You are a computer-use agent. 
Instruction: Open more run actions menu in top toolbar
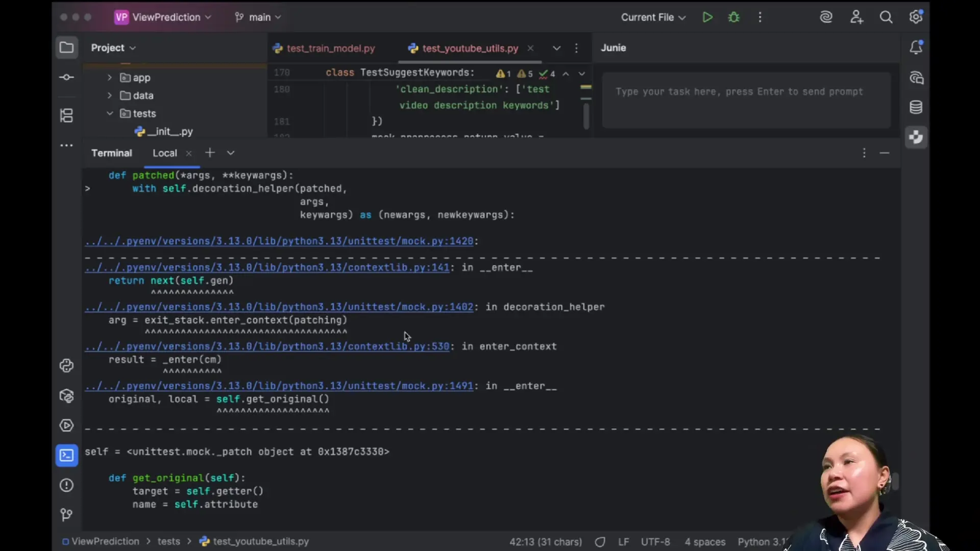760,17
